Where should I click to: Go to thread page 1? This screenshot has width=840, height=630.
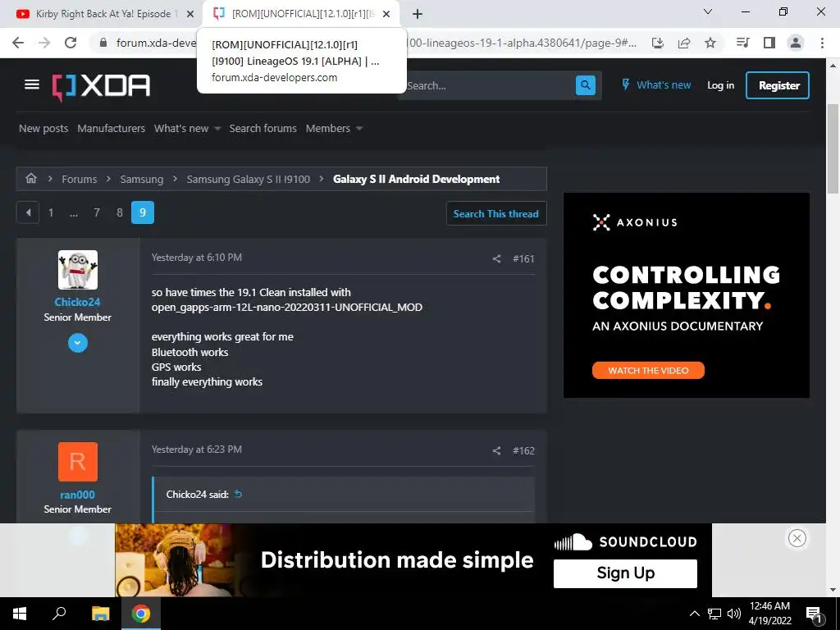pyautogui.click(x=51, y=212)
